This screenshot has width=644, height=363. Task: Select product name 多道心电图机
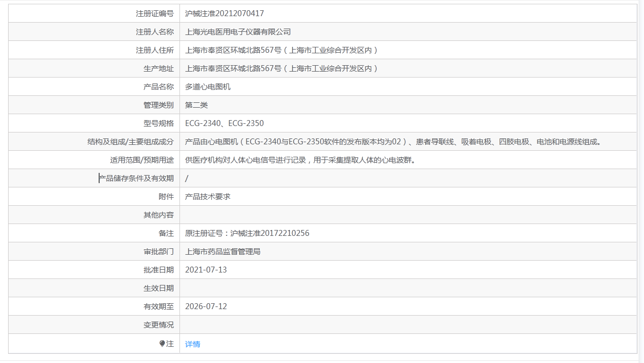(207, 87)
